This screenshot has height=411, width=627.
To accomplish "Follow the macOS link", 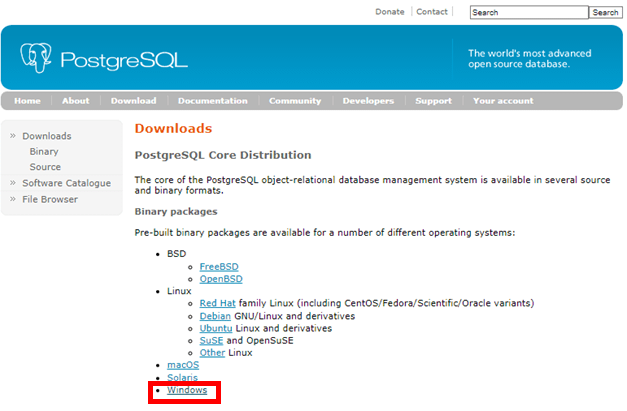I will coord(183,365).
